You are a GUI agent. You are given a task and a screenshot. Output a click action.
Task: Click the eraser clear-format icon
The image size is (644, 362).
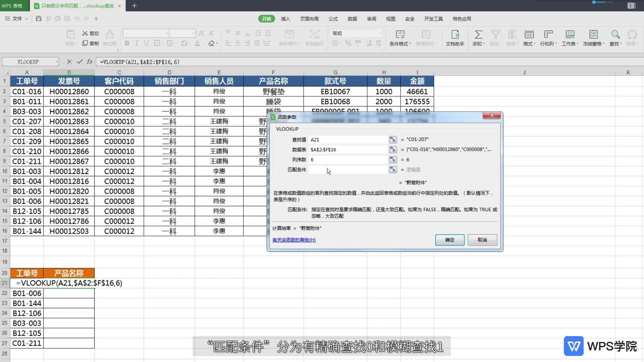coord(211,43)
